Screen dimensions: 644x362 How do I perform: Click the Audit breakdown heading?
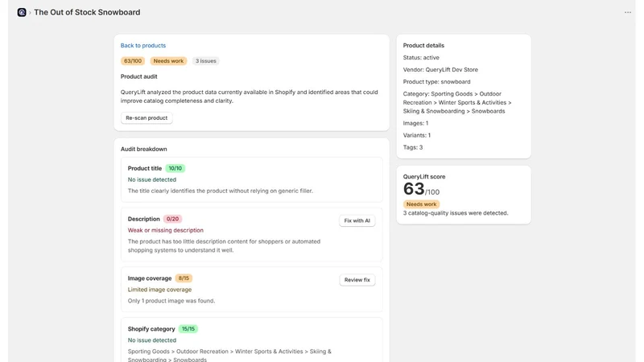[x=144, y=149]
